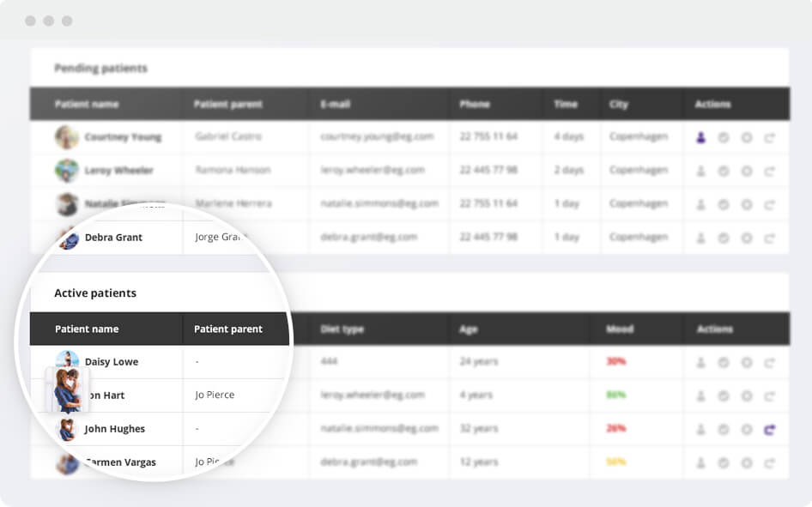Click the enlarged patient photo in Active patients
The width and height of the screenshot is (812, 507).
click(67, 390)
